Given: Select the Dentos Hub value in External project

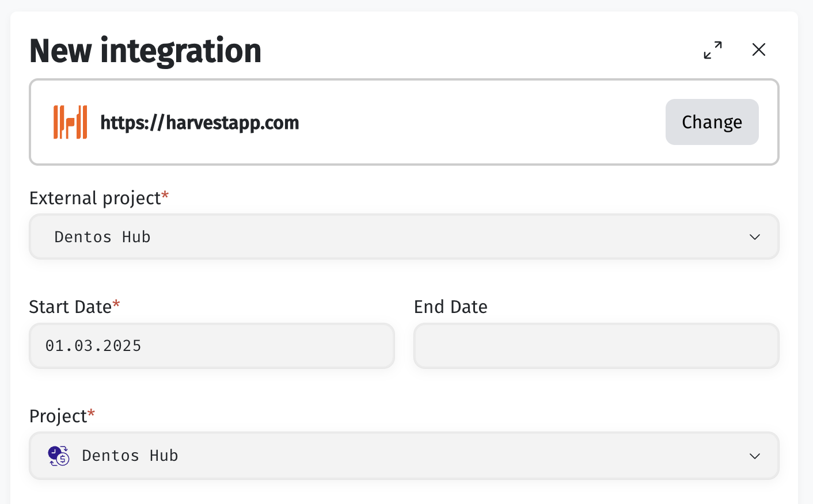Looking at the screenshot, I should [x=102, y=237].
